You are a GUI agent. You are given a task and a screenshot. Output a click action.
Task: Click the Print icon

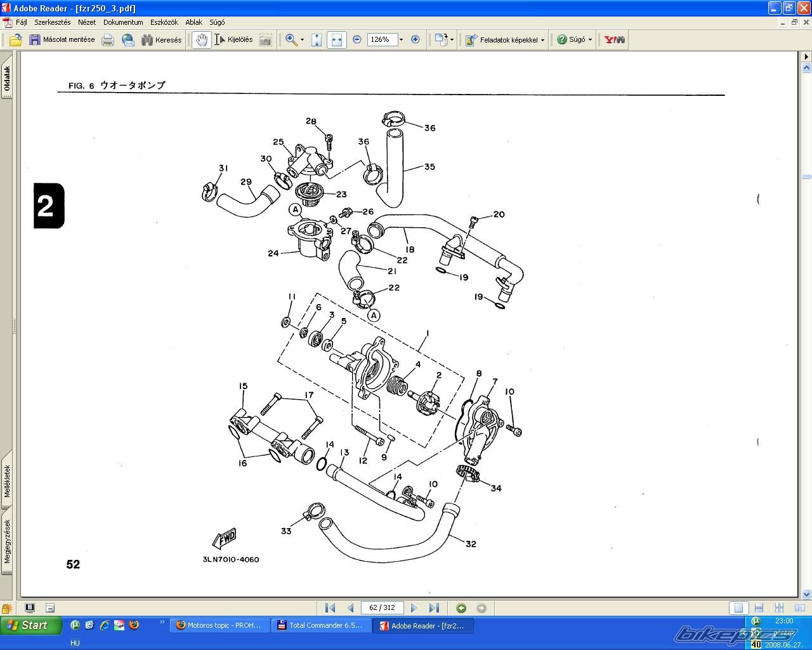108,39
